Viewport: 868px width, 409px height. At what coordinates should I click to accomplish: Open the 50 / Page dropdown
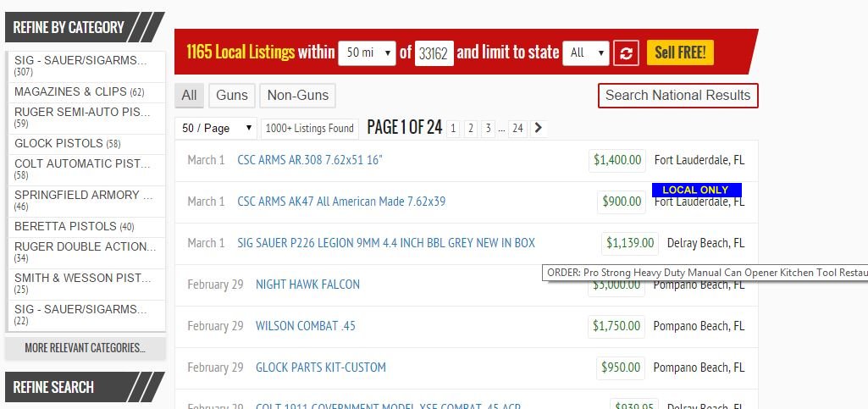[x=217, y=129]
